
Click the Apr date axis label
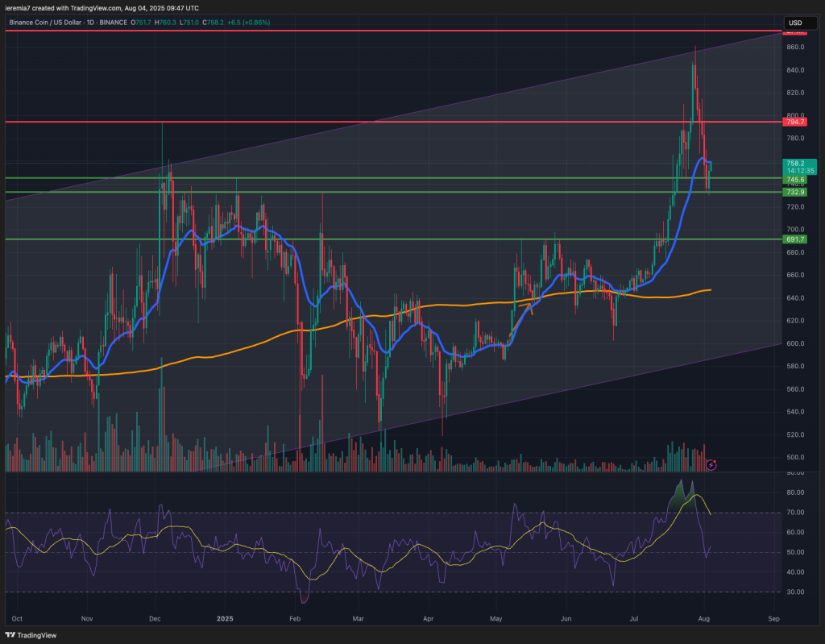429,619
